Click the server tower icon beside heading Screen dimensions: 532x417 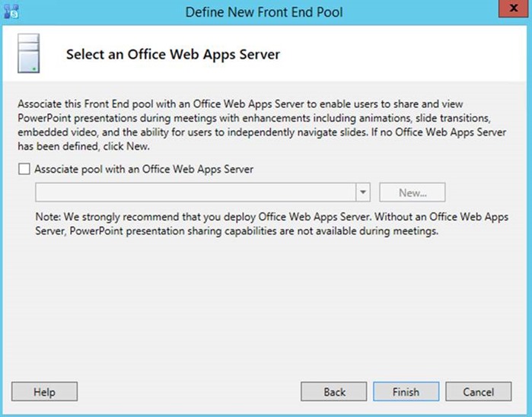point(28,53)
